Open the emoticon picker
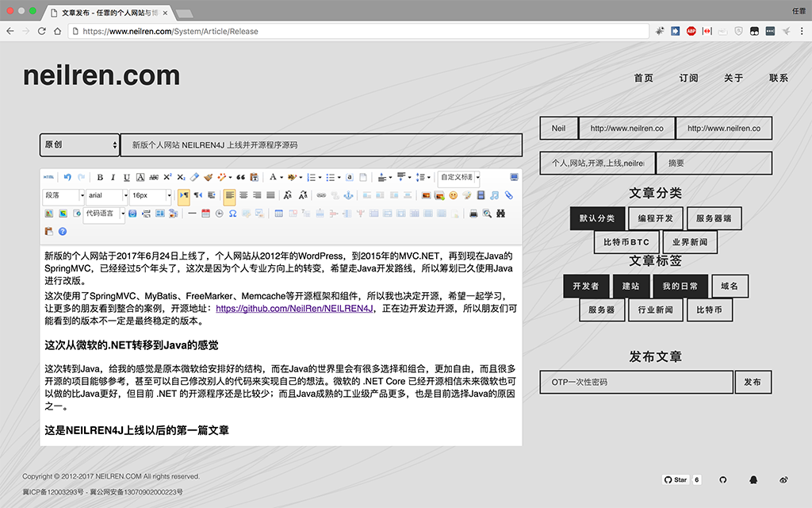 [453, 195]
